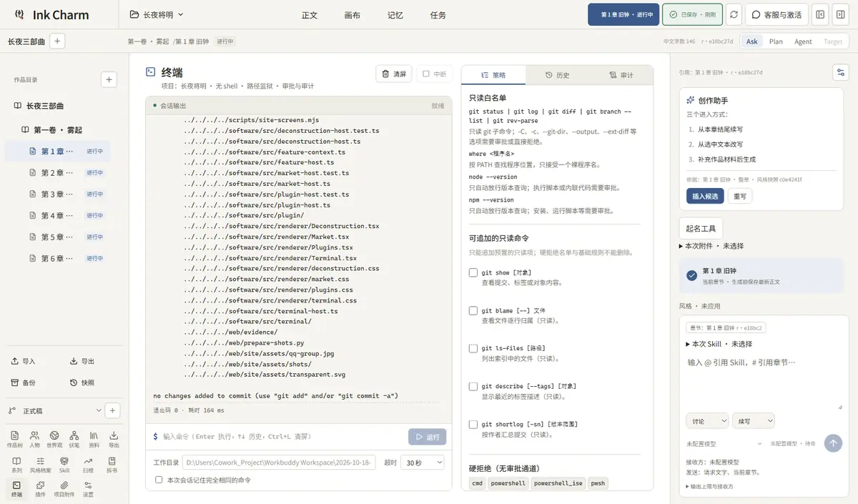This screenshot has width=858, height=504.
Task: Switch to the 记忆 tab
Action: 395,15
